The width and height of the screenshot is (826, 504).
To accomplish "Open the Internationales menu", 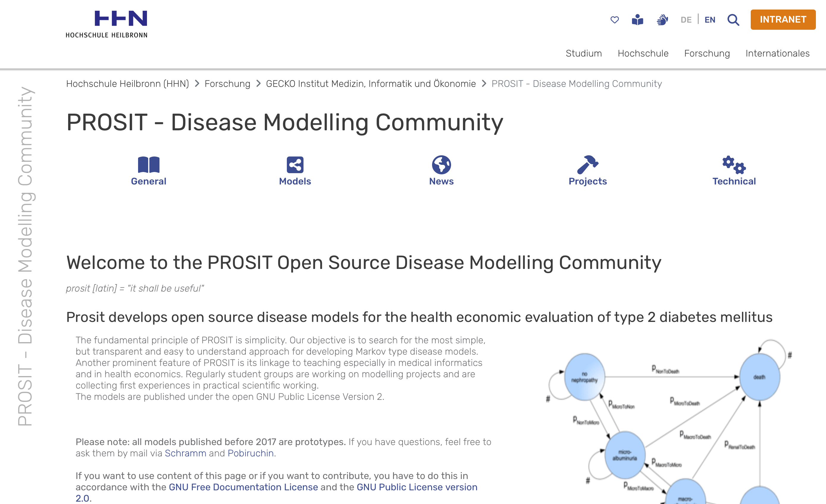I will click(777, 53).
